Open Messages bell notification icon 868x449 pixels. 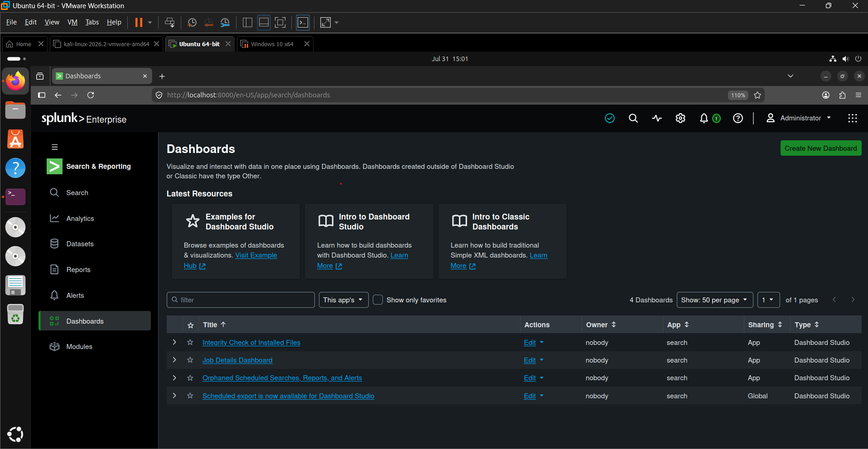pos(704,118)
